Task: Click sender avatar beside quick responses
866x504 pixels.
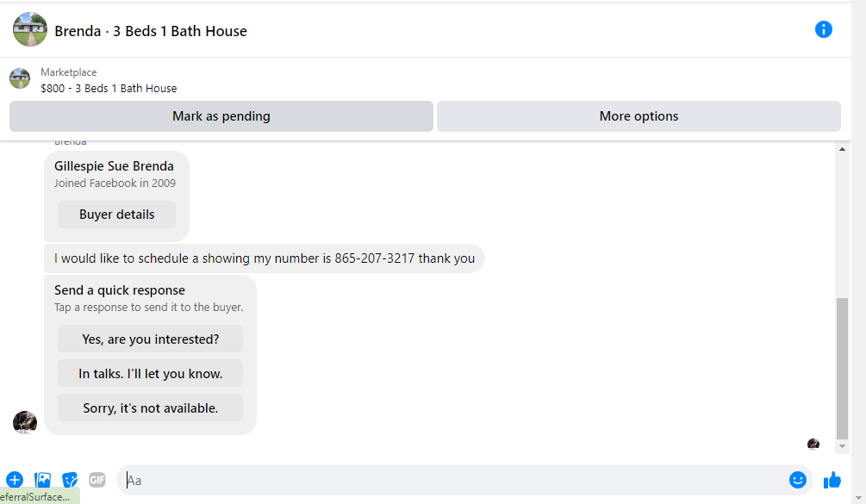Action: click(x=25, y=423)
